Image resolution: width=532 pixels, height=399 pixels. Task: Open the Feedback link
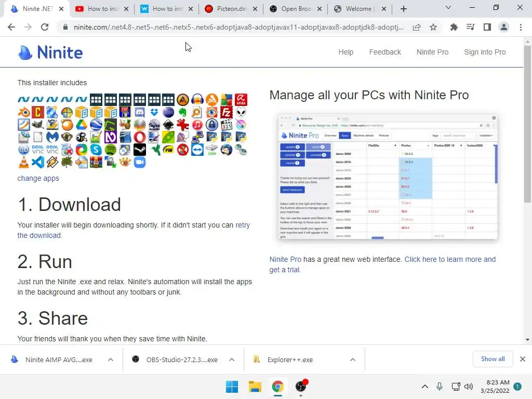click(385, 52)
